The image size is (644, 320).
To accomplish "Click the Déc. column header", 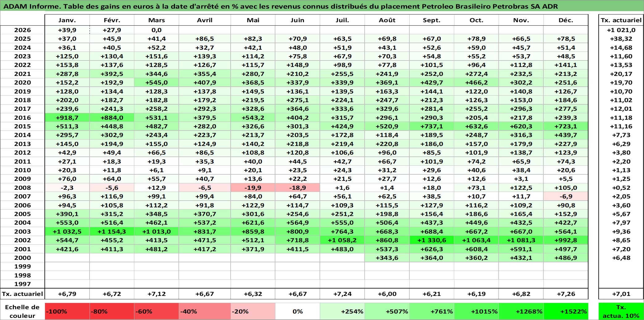I will point(566,20).
